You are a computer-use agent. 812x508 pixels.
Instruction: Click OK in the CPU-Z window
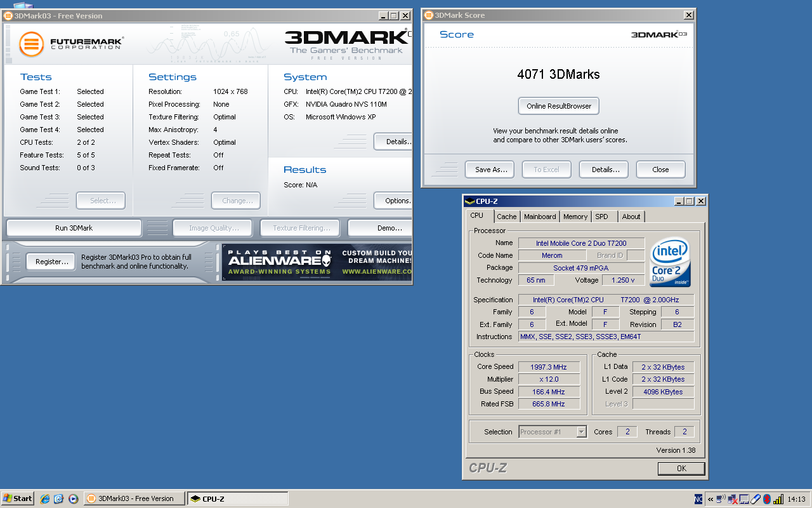tap(681, 469)
